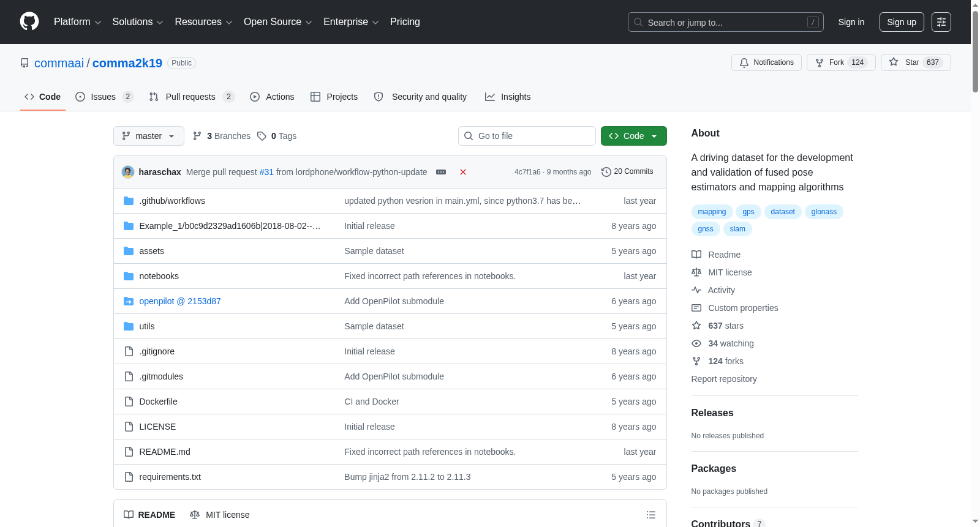Click the file icon for Dockerfile
Viewport: 980px width, 527px height.
pos(129,402)
